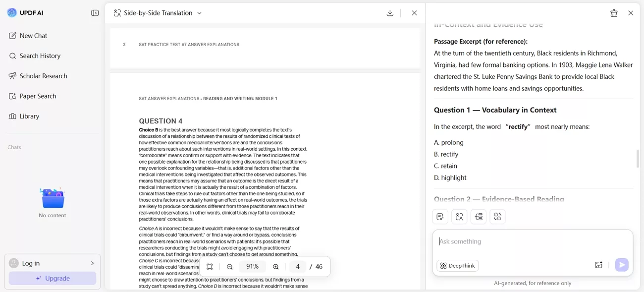This screenshot has height=292, width=644.
Task: Click the 'QUESTION 4' heading
Action: (x=161, y=121)
